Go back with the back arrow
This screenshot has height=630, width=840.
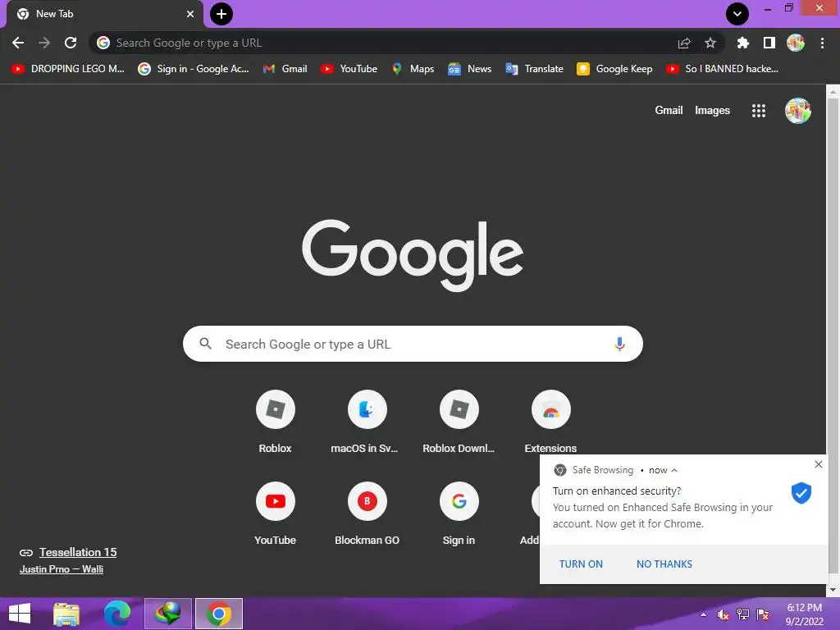coord(18,43)
